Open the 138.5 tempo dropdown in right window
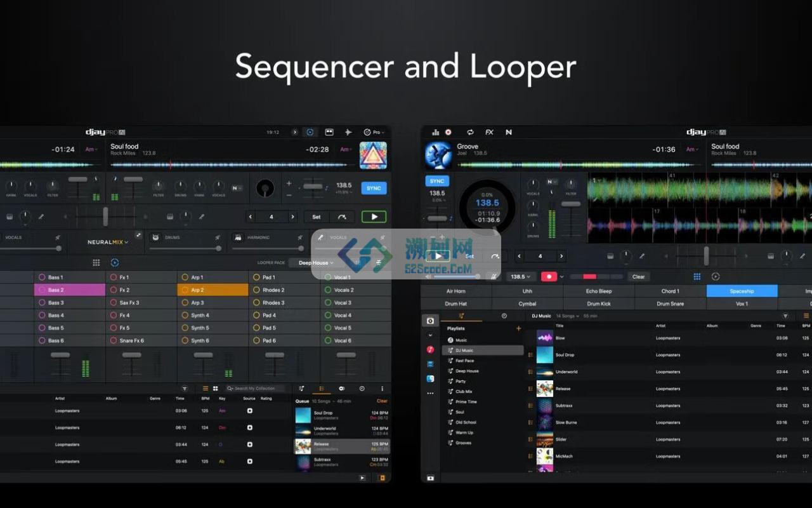Screen dimensions: 812x508 (521, 276)
